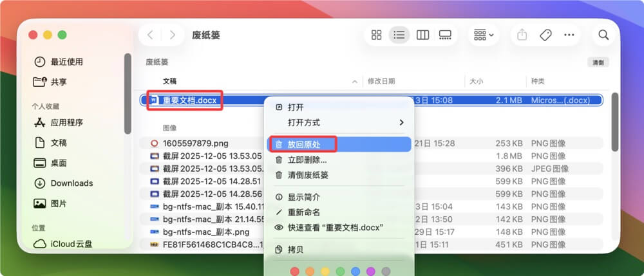Go forward with the right chevron
Image resolution: width=644 pixels, height=276 pixels.
coord(172,35)
